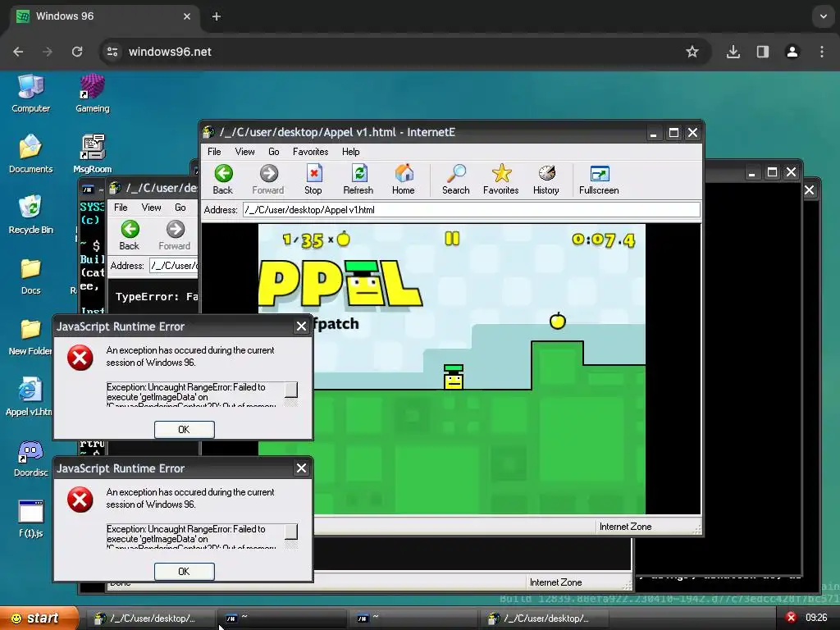The image size is (840, 630).
Task: Close the lower JavaScript Runtime Error dialog
Action: [302, 468]
